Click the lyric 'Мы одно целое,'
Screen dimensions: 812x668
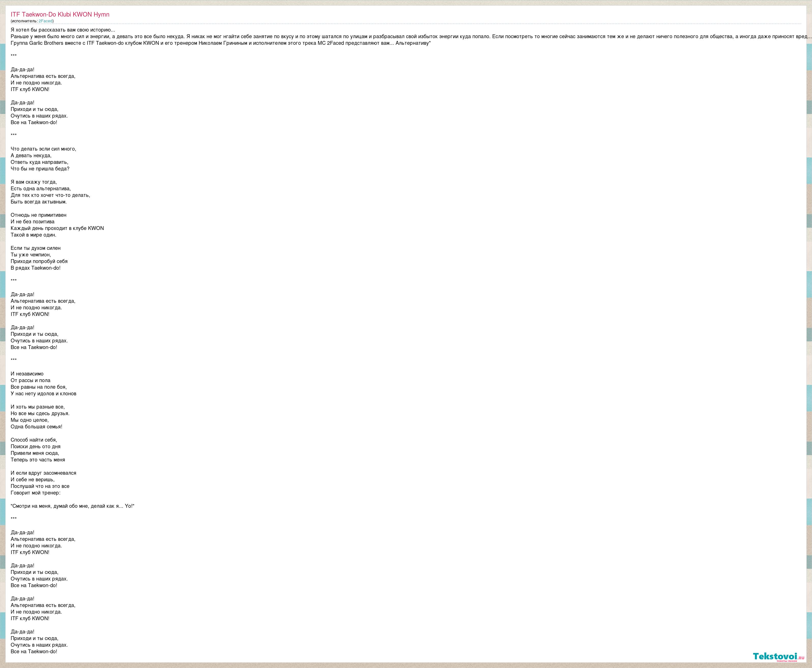pos(30,420)
